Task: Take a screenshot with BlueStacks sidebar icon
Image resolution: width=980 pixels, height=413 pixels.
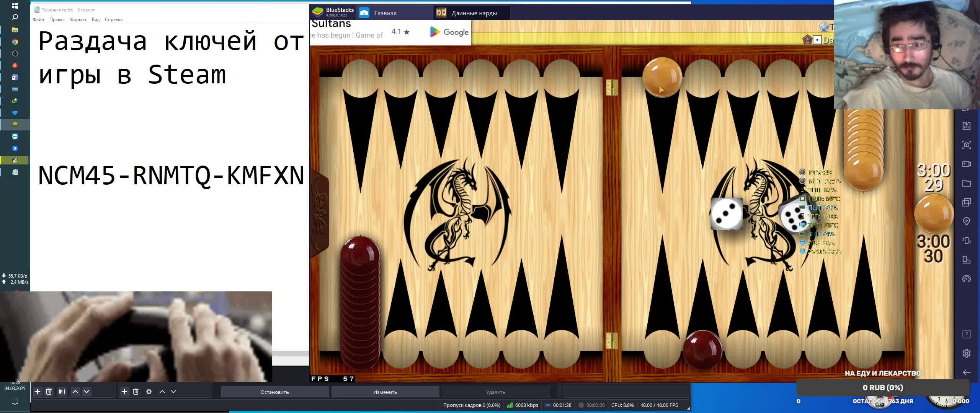Action: (966, 145)
